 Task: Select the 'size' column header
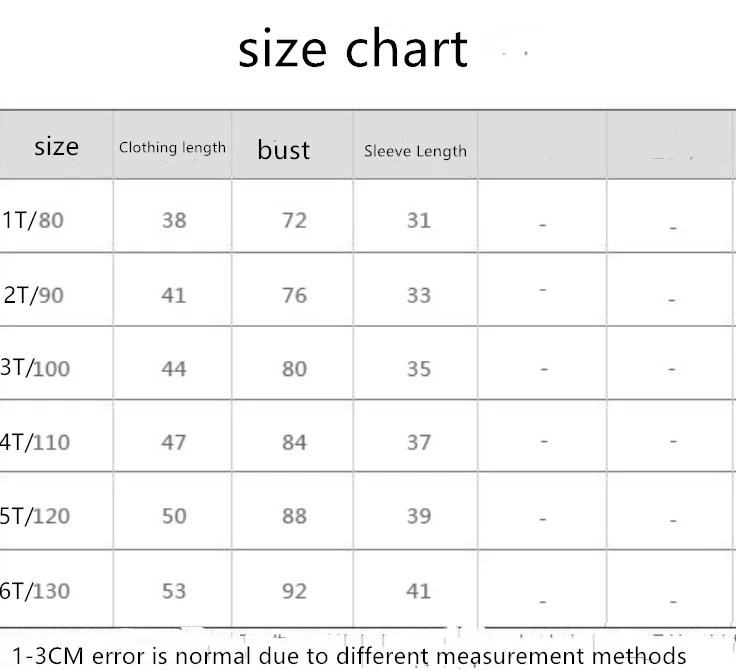(56, 147)
